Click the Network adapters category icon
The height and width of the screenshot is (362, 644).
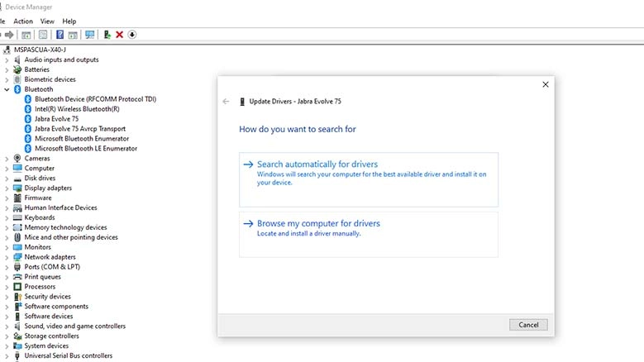coord(17,256)
